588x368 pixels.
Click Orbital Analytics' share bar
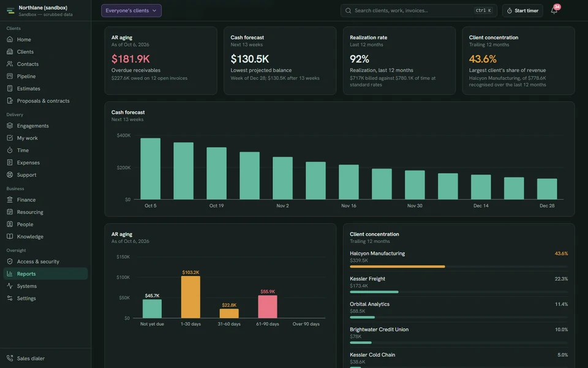362,317
